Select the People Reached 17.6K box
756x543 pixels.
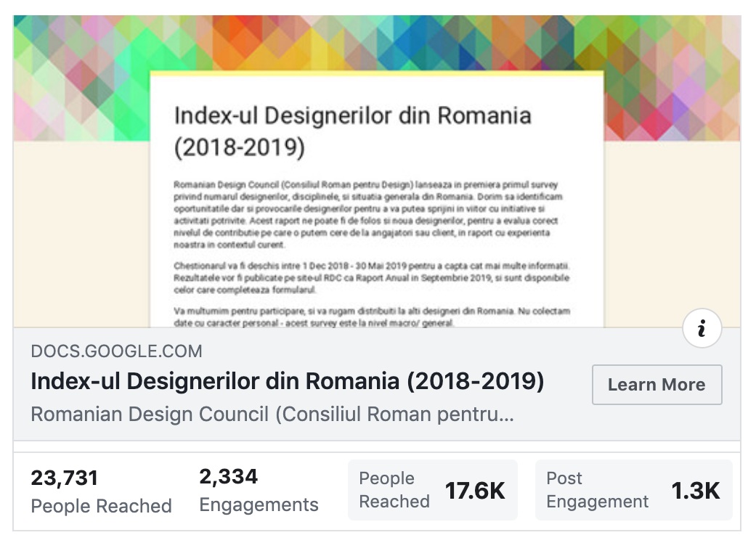433,490
